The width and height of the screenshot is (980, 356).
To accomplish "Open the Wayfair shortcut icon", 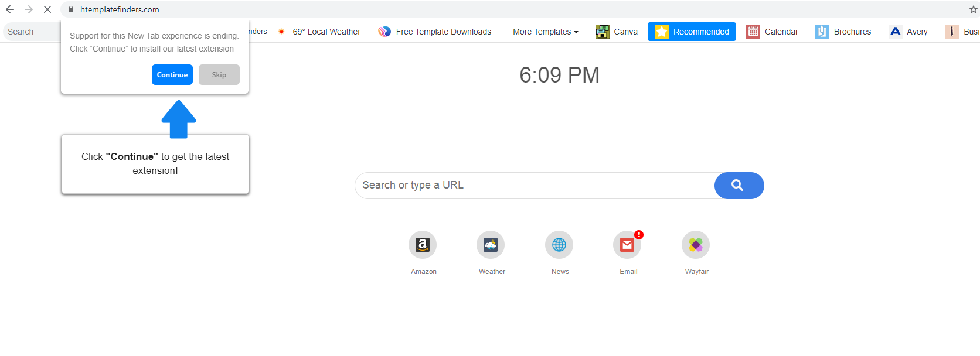I will (696, 245).
